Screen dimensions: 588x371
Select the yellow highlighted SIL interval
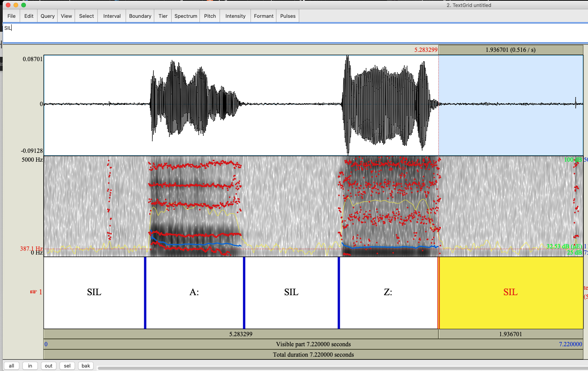(511, 292)
